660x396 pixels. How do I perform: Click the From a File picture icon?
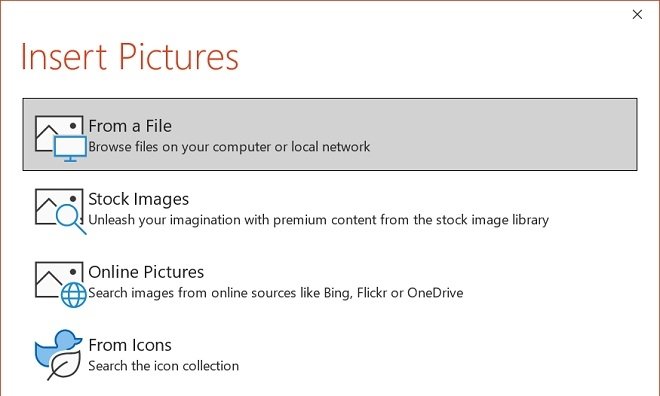pos(61,138)
